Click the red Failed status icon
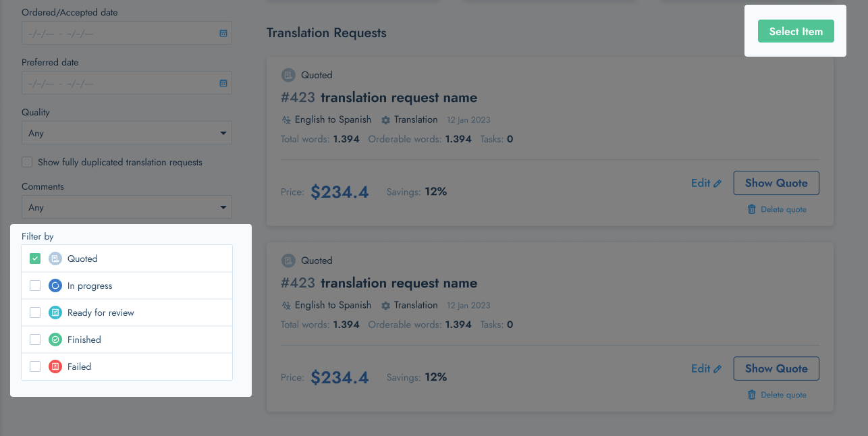868x436 pixels. click(55, 366)
